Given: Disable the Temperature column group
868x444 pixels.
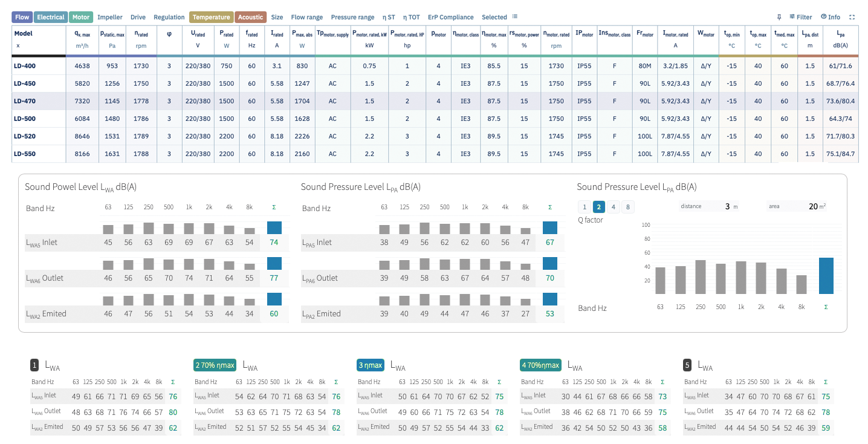Looking at the screenshot, I should point(211,17).
